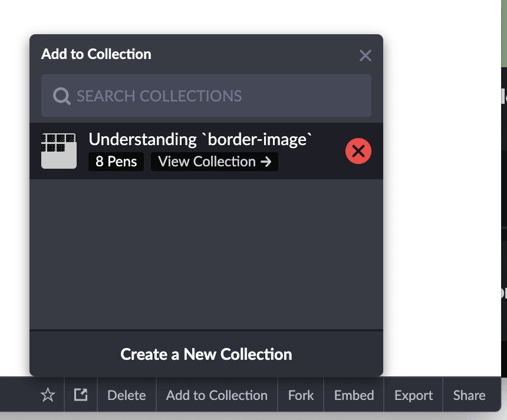Image resolution: width=507 pixels, height=420 pixels.
Task: Open the View Collection link
Action: (x=215, y=162)
